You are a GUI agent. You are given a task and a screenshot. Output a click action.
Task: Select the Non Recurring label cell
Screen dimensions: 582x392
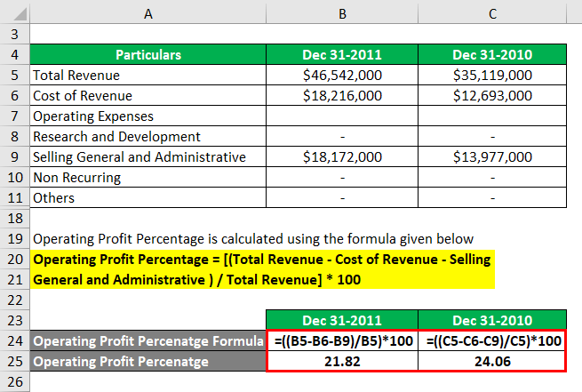tap(148, 177)
